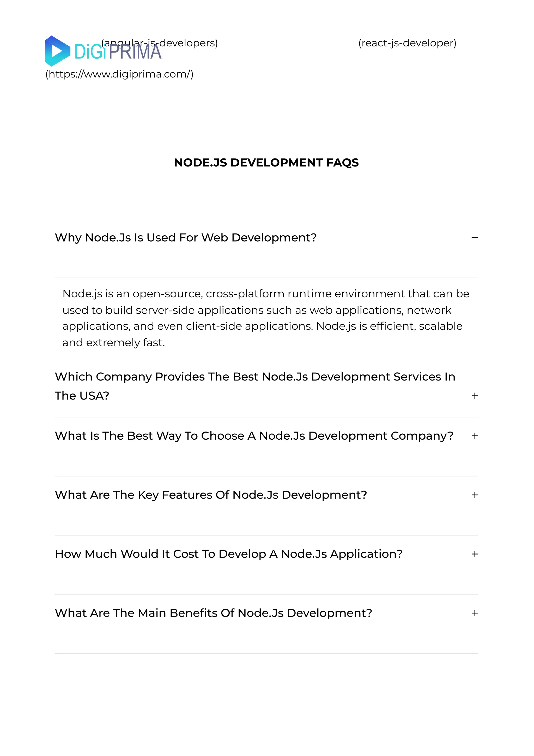Collapse 'Why Node.Js Is Used For Web Development?' minus icon
The image size is (534, 756).
(x=474, y=237)
